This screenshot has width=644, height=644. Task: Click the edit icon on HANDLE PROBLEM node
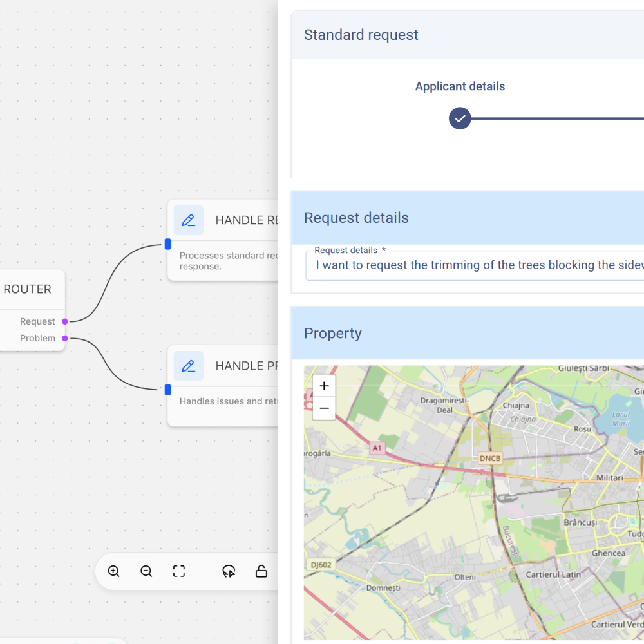coord(189,366)
